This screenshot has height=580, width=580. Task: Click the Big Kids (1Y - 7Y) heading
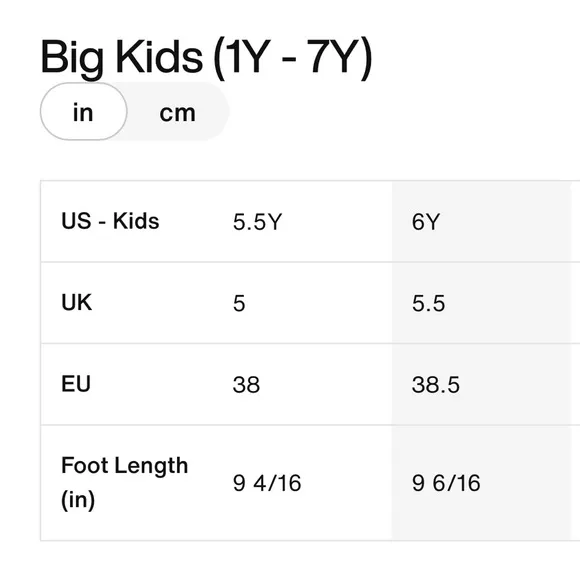(x=206, y=57)
